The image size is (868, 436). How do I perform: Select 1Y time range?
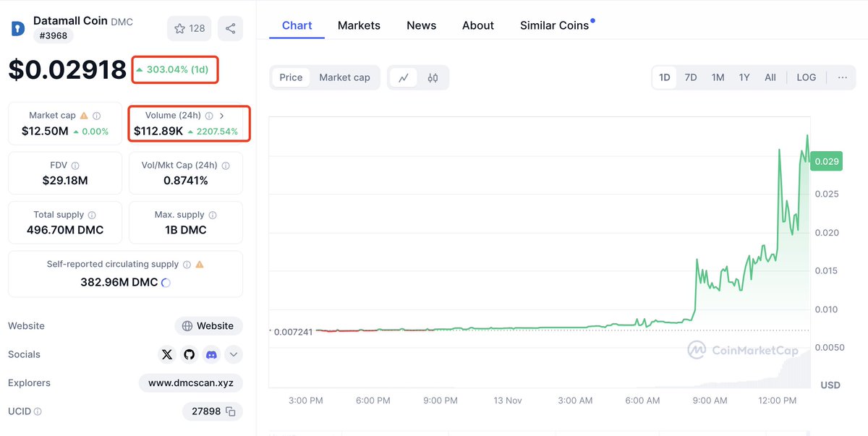[744, 77]
